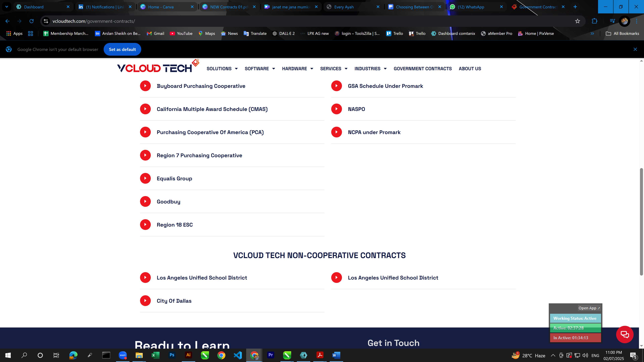The width and height of the screenshot is (644, 362).
Task: Show more bookmarks with the double chevron
Action: [x=592, y=34]
